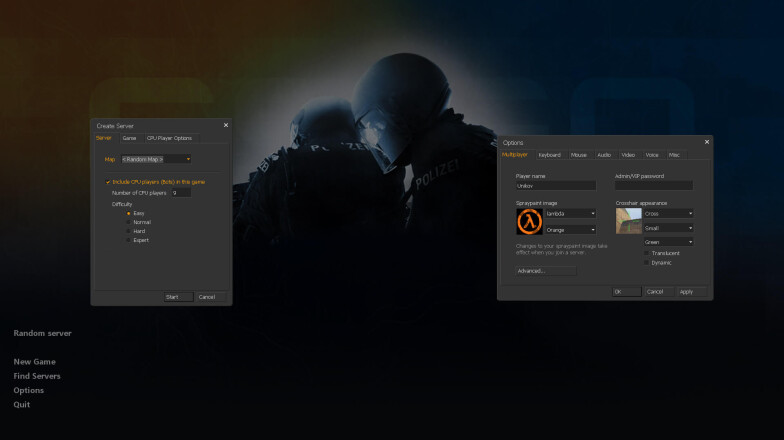The height and width of the screenshot is (440, 784).
Task: Toggle Include CPU players (Bots) checkbox
Action: [108, 182]
